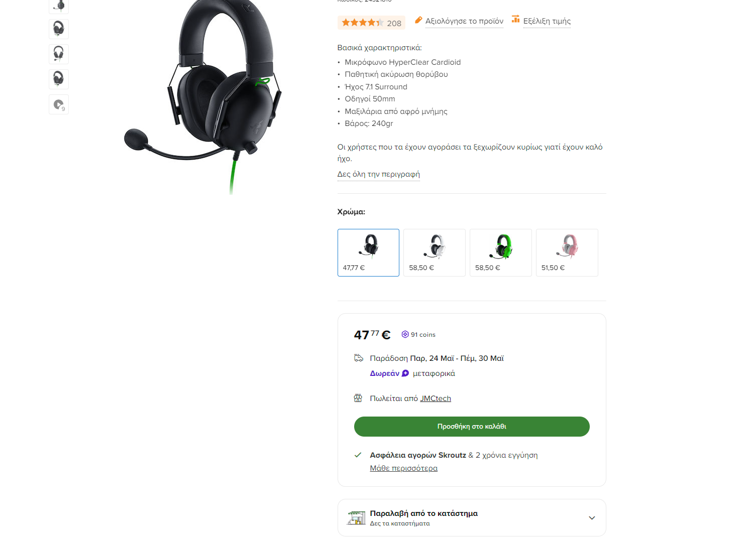Viewport: 756px width, 538px height.
Task: Click the Skroutz coins icon next to 91 coins
Action: click(x=405, y=334)
